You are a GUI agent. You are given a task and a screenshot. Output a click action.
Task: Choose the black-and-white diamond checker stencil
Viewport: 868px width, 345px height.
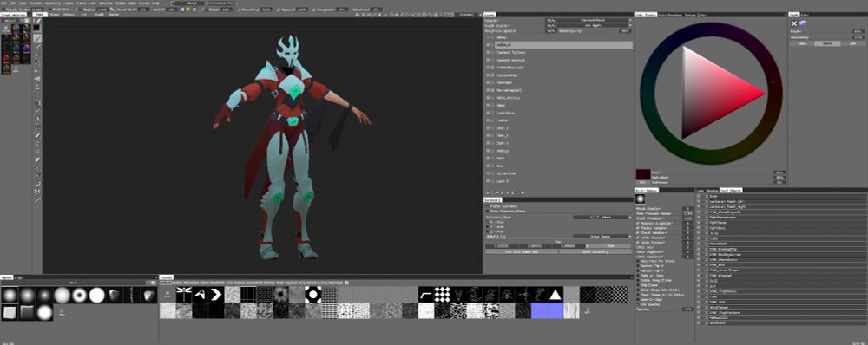(442, 295)
